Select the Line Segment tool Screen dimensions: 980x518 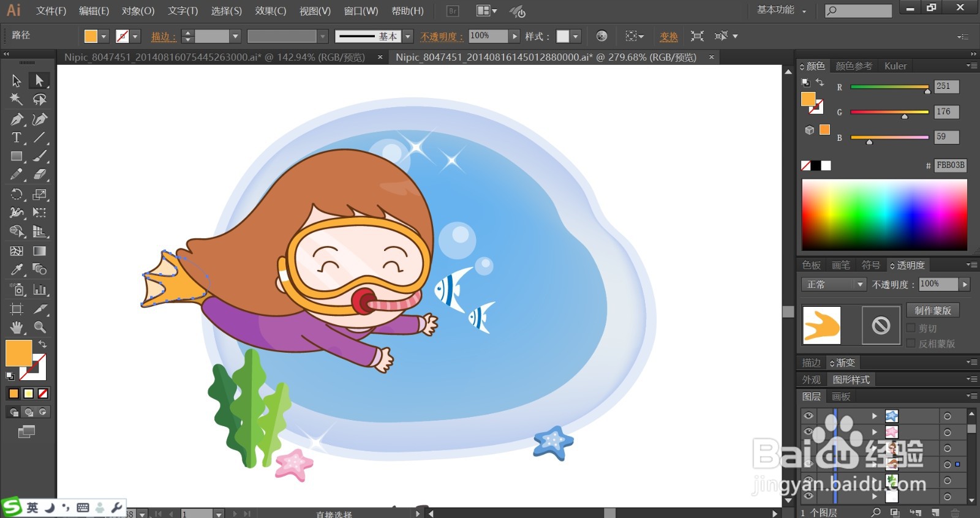pos(39,137)
